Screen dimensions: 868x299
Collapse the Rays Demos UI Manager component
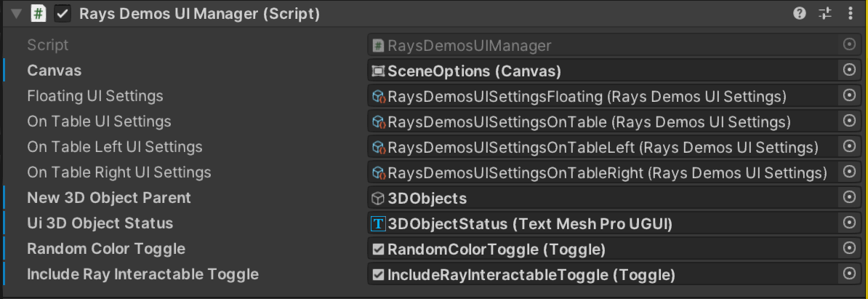coord(16,14)
